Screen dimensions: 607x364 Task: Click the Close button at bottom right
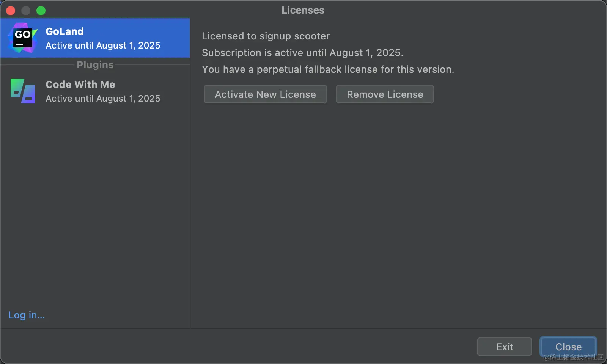[568, 346]
